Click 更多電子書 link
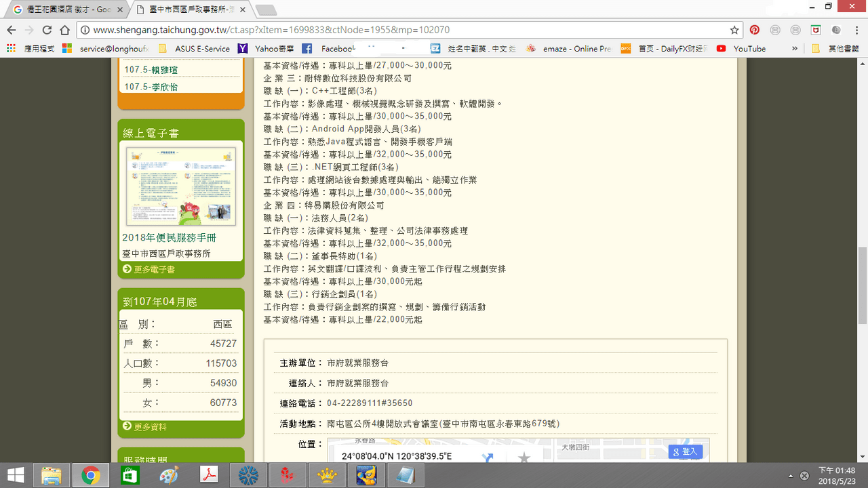This screenshot has height=488, width=868. click(149, 269)
